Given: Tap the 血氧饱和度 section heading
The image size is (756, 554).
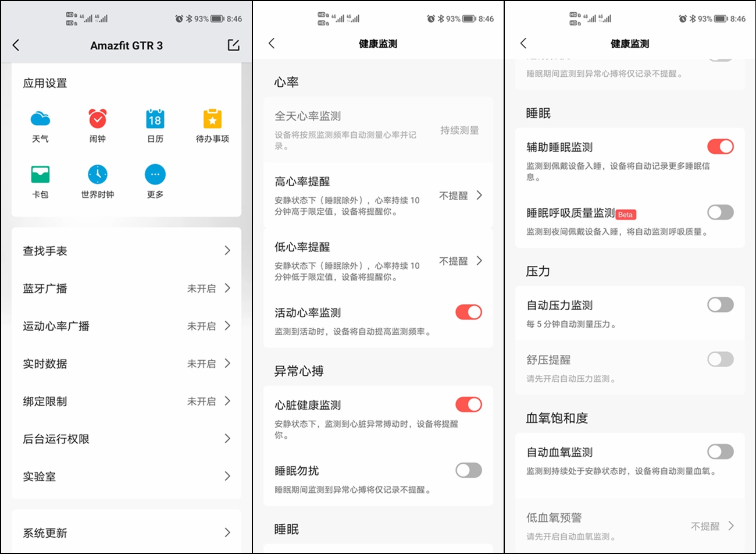Looking at the screenshot, I should pyautogui.click(x=557, y=418).
